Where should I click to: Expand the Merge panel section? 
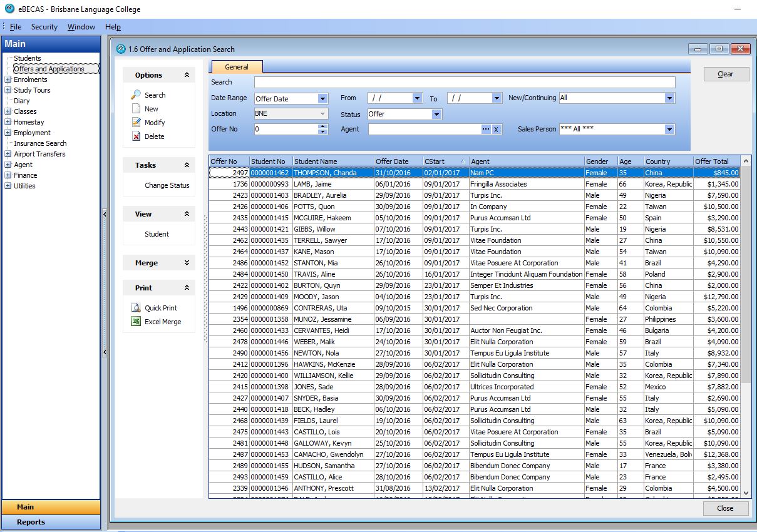[187, 263]
